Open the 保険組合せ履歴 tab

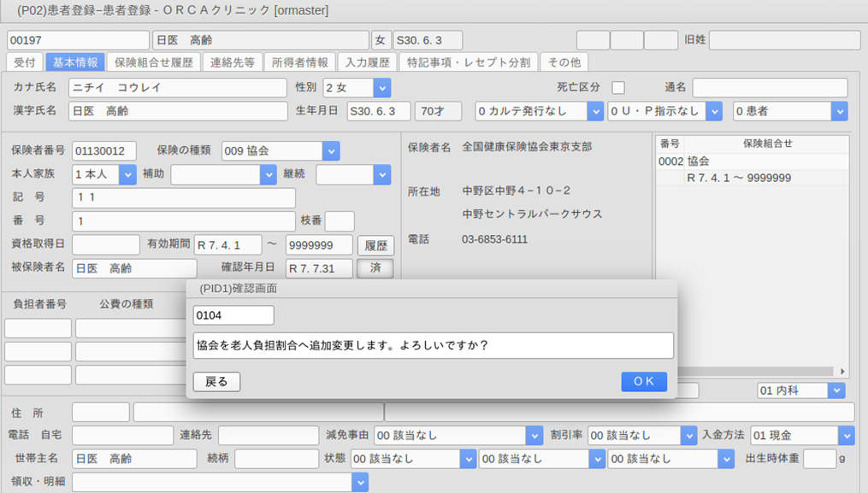click(x=154, y=62)
